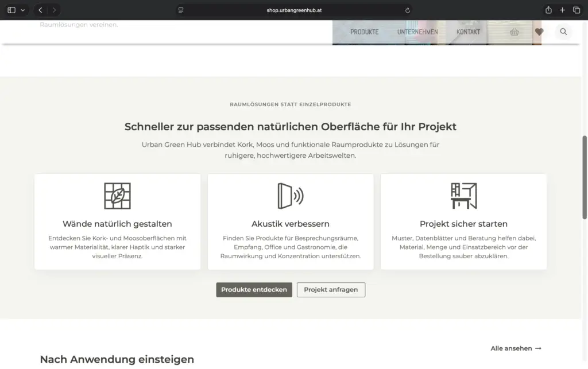Open the shopping basket icon

(514, 32)
